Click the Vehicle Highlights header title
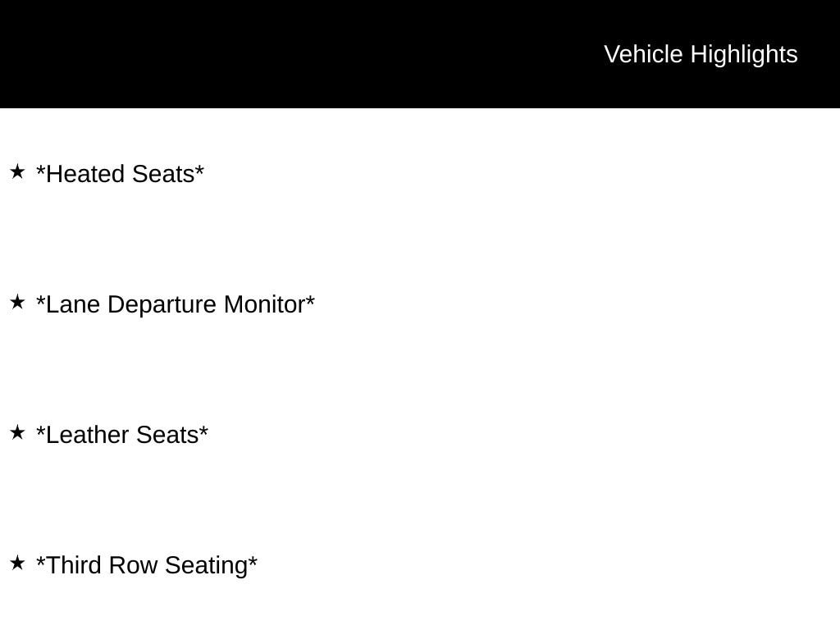 click(701, 55)
